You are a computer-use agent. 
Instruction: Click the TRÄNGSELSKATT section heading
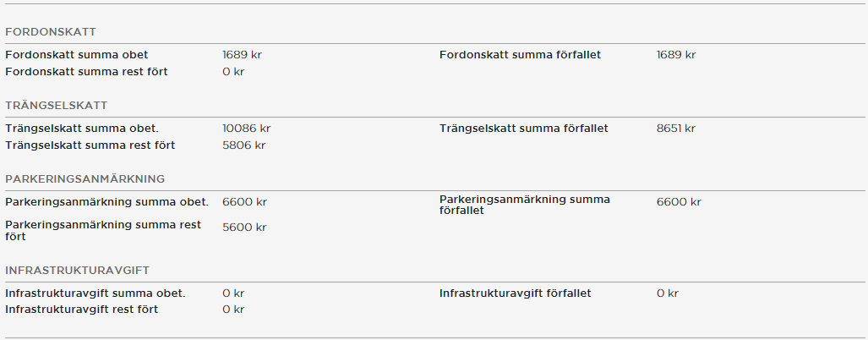point(56,106)
